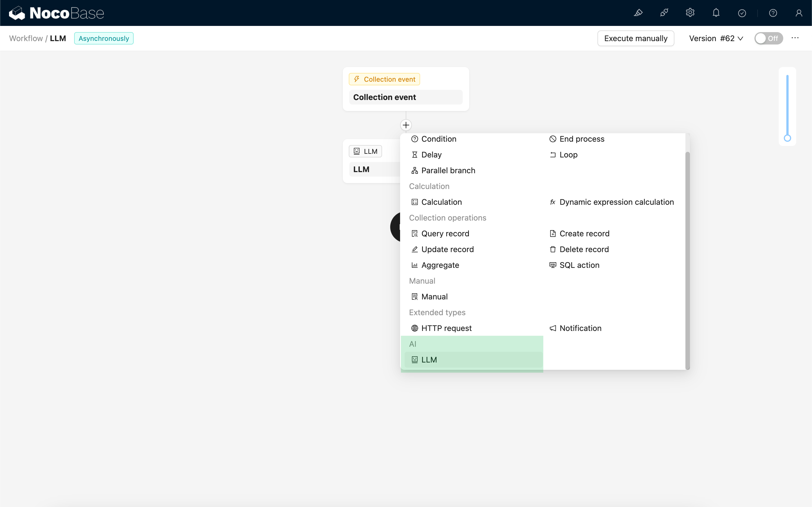Click the zoom slider handle
The width and height of the screenshot is (812, 507).
pyautogui.click(x=787, y=138)
